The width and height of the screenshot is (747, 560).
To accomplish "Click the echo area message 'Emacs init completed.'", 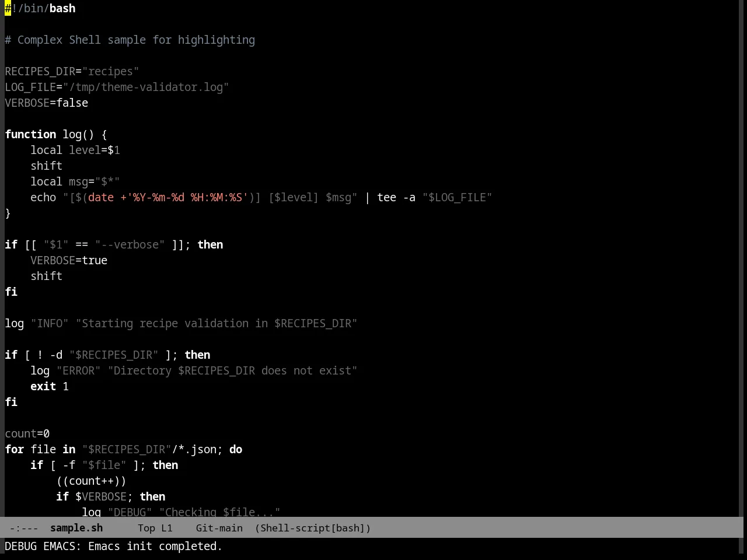I will (155, 546).
